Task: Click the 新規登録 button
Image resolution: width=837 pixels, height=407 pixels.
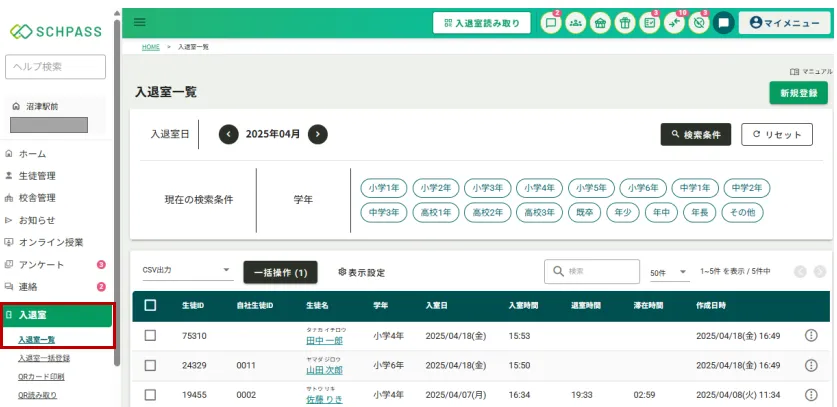Action: coord(797,93)
